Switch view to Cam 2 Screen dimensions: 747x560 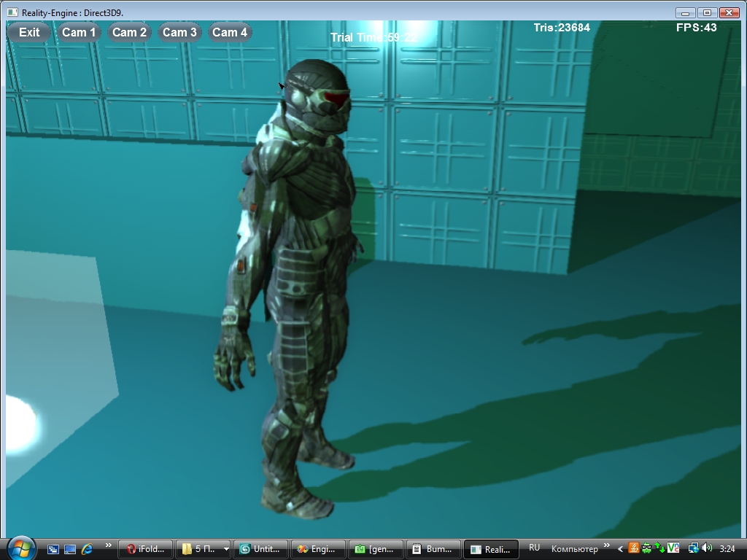(x=129, y=32)
